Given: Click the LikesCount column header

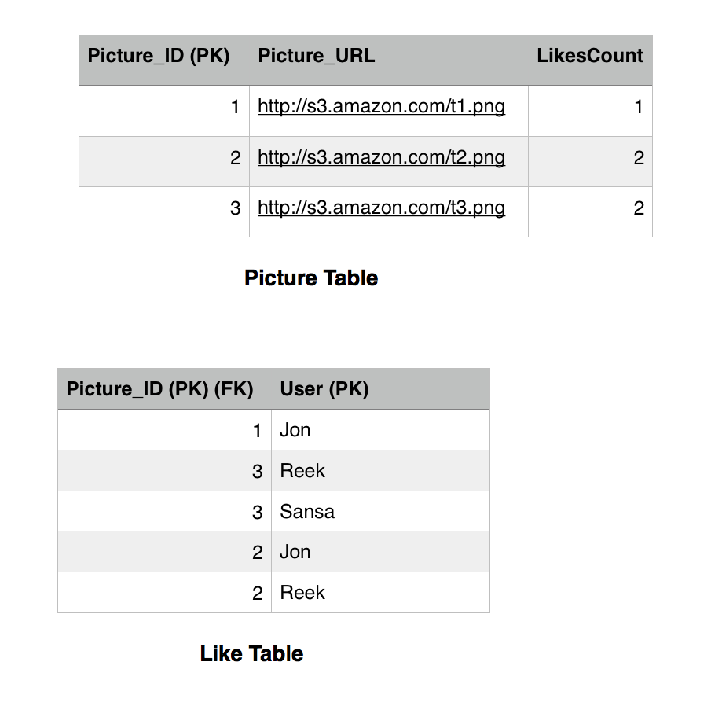Looking at the screenshot, I should click(589, 57).
